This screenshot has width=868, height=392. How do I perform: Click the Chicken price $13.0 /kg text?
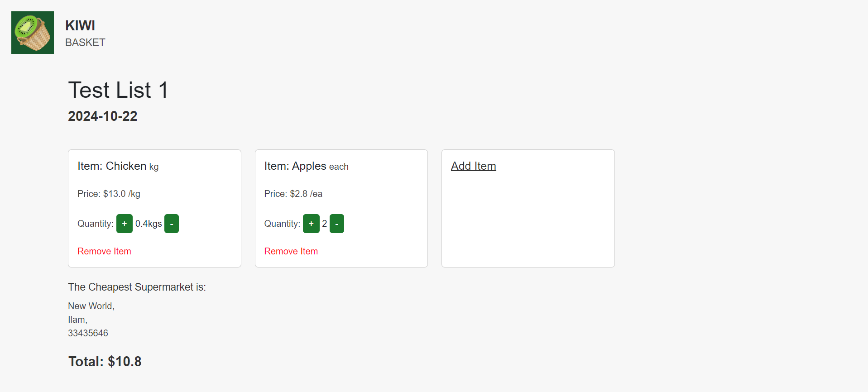pyautogui.click(x=109, y=194)
